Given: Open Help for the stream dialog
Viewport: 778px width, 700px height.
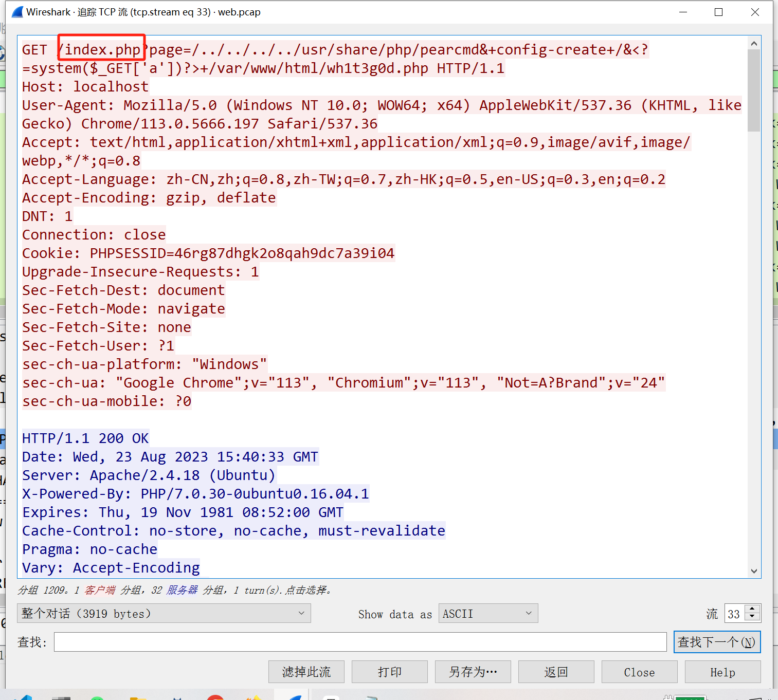Looking at the screenshot, I should (x=723, y=672).
